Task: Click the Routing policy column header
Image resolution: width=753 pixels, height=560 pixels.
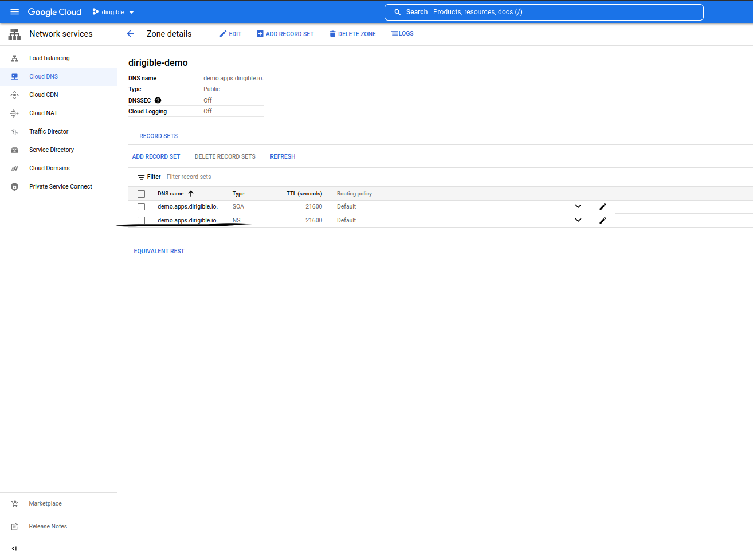Action: pos(354,194)
